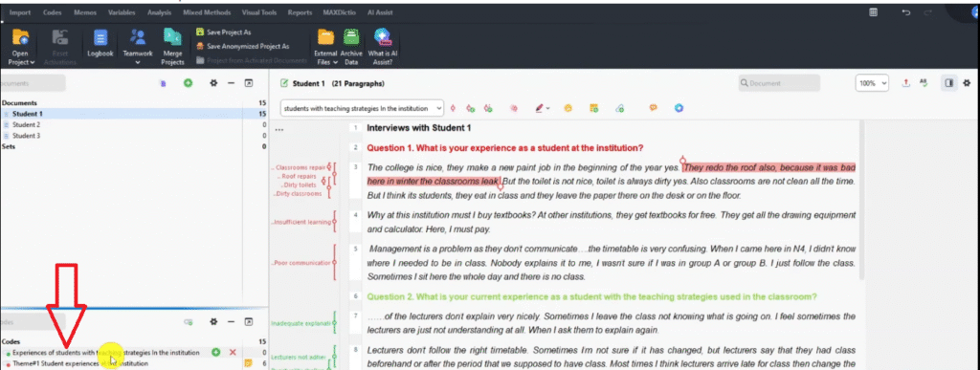This screenshot has width=980, height=370.
Task: Click the search field in Codes panel
Action: (33, 322)
